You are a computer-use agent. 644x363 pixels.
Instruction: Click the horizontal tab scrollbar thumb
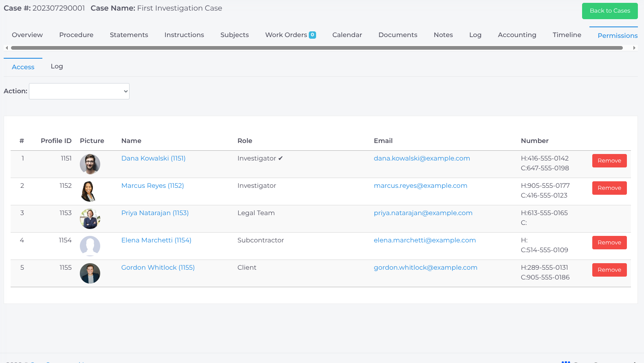[x=317, y=48]
